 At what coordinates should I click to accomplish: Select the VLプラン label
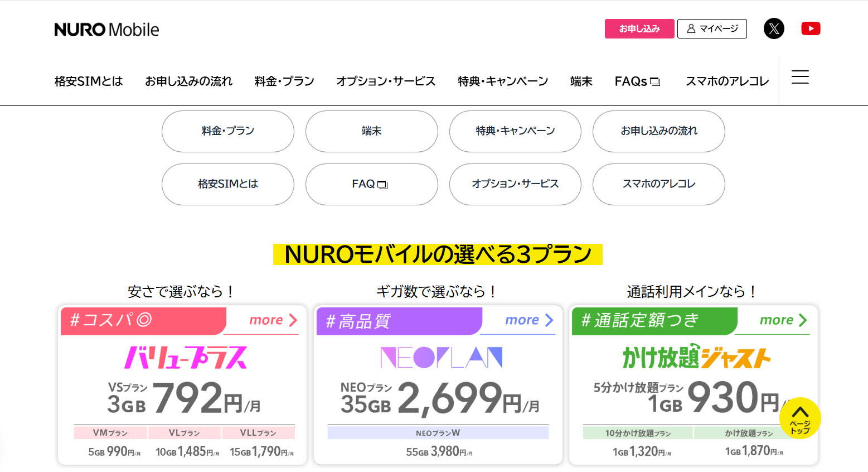click(185, 433)
